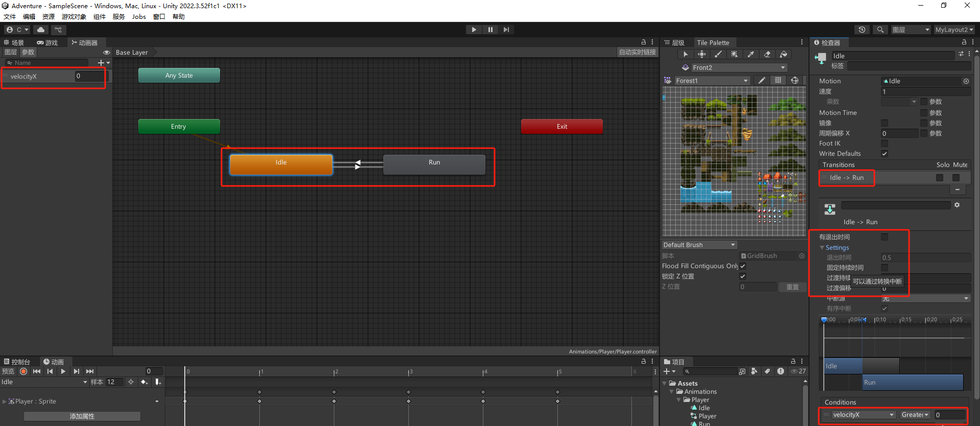Select the Tile Palette move tool
980x426 pixels.
point(702,54)
